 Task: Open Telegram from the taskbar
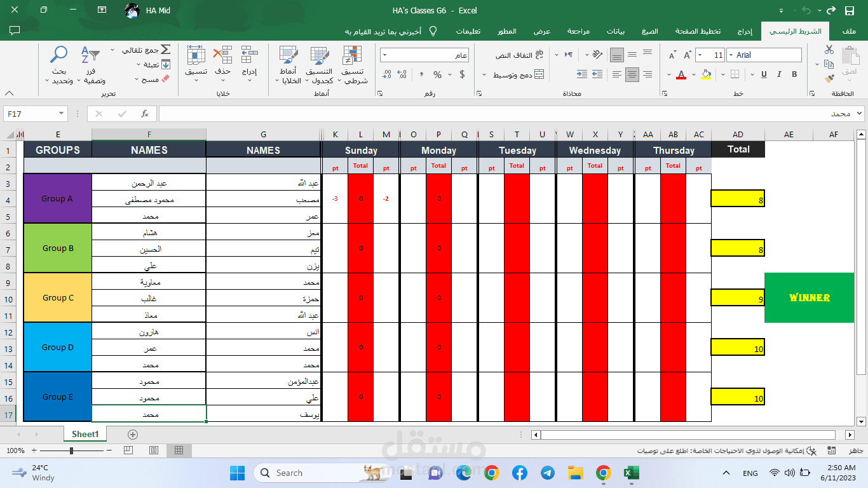point(547,473)
